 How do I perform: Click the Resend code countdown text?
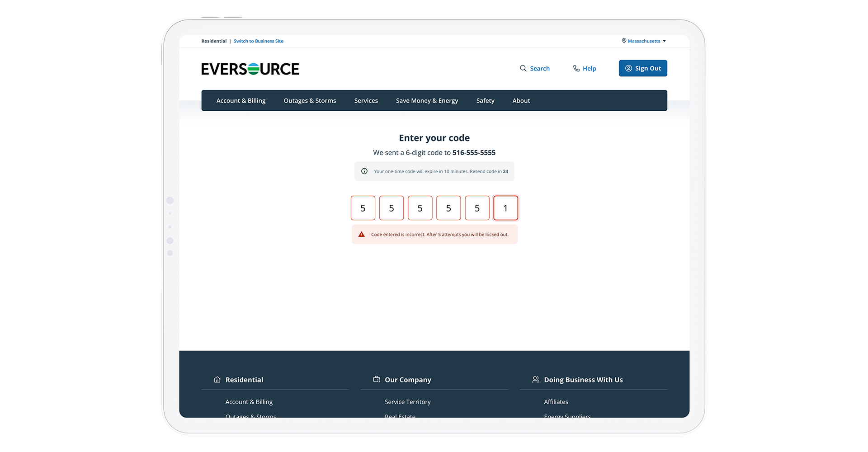489,171
